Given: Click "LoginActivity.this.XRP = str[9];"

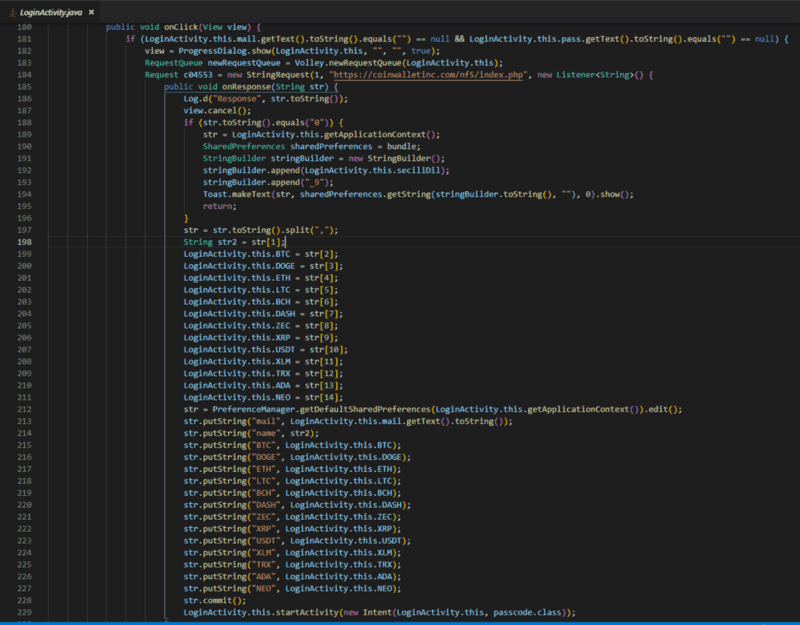Looking at the screenshot, I should tap(261, 338).
